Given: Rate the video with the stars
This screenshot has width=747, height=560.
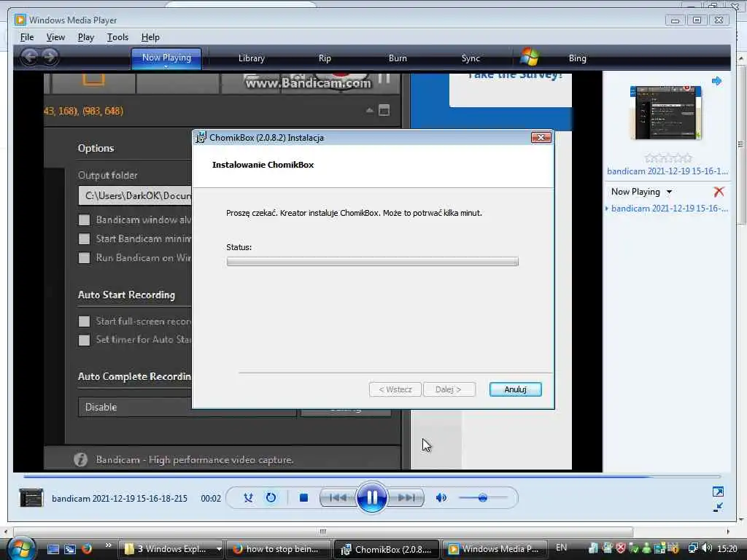Looking at the screenshot, I should pyautogui.click(x=668, y=157).
